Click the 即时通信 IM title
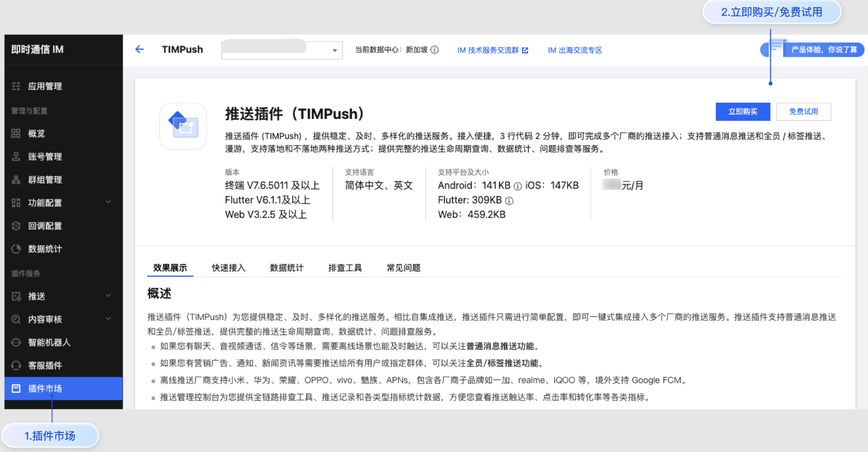868x452 pixels. [x=37, y=49]
